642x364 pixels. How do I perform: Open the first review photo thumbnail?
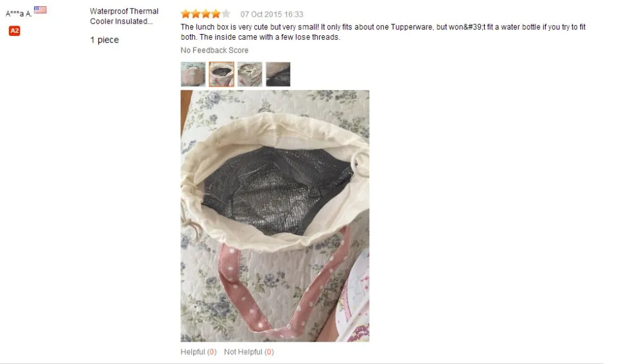pyautogui.click(x=193, y=74)
